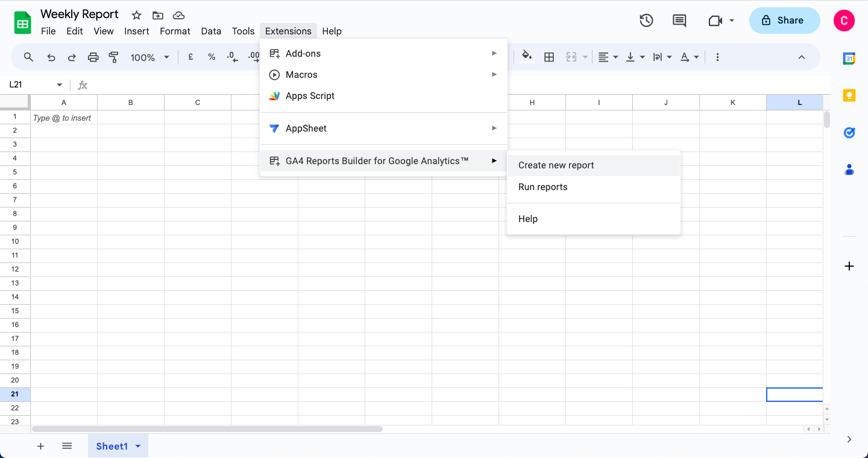Activate the paint format tool
The width and height of the screenshot is (868, 458).
113,57
